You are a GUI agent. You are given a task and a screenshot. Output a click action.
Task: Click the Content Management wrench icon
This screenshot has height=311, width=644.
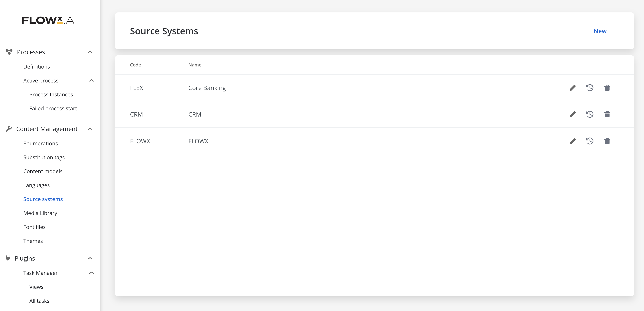coord(9,129)
